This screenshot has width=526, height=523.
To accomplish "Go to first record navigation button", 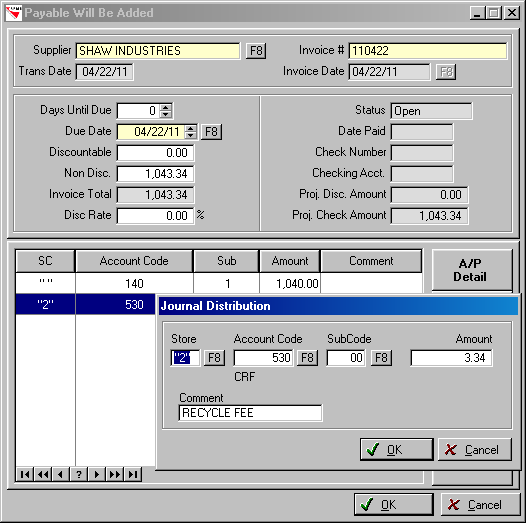I will point(25,474).
